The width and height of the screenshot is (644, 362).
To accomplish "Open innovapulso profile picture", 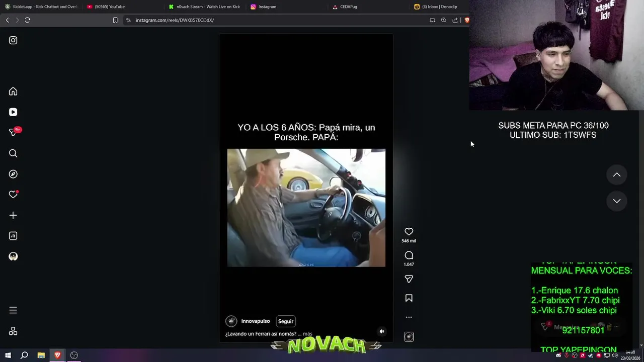I will (x=231, y=321).
